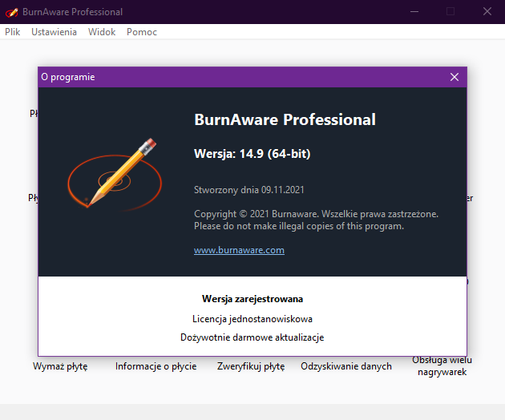Click the Stworzony dnia 09.11.2021 text

coord(249,190)
